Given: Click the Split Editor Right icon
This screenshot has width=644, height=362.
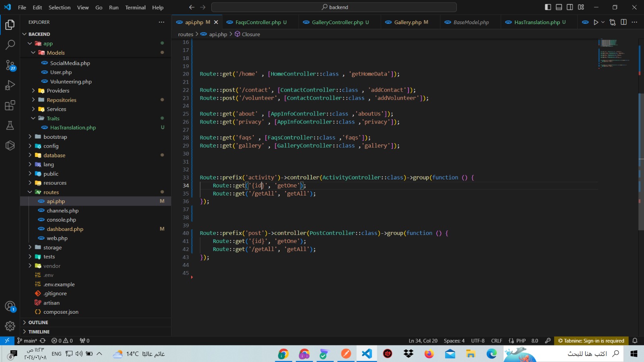Looking at the screenshot, I should coord(623,22).
